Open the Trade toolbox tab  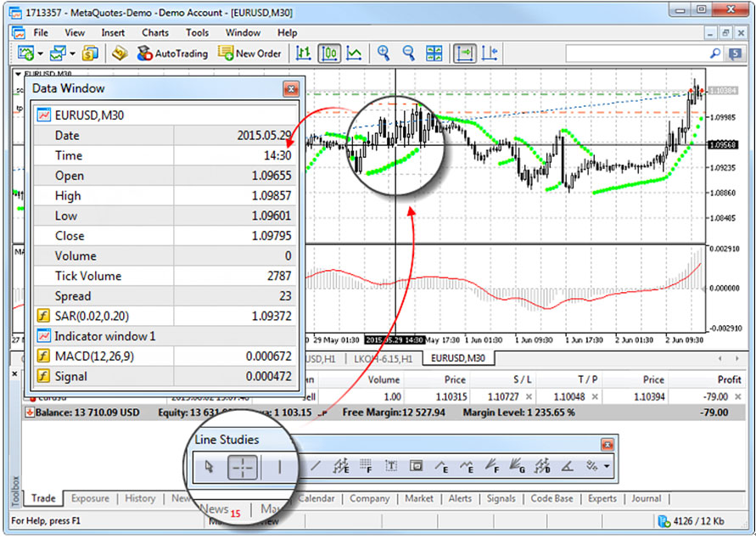pos(43,498)
